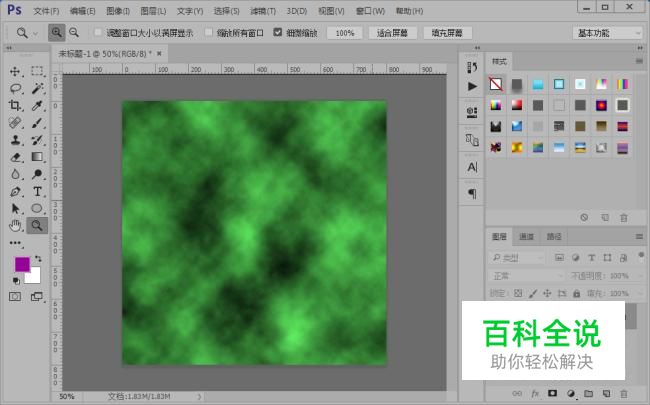
Task: Toggle lock image pixels brush icon
Action: 533,293
